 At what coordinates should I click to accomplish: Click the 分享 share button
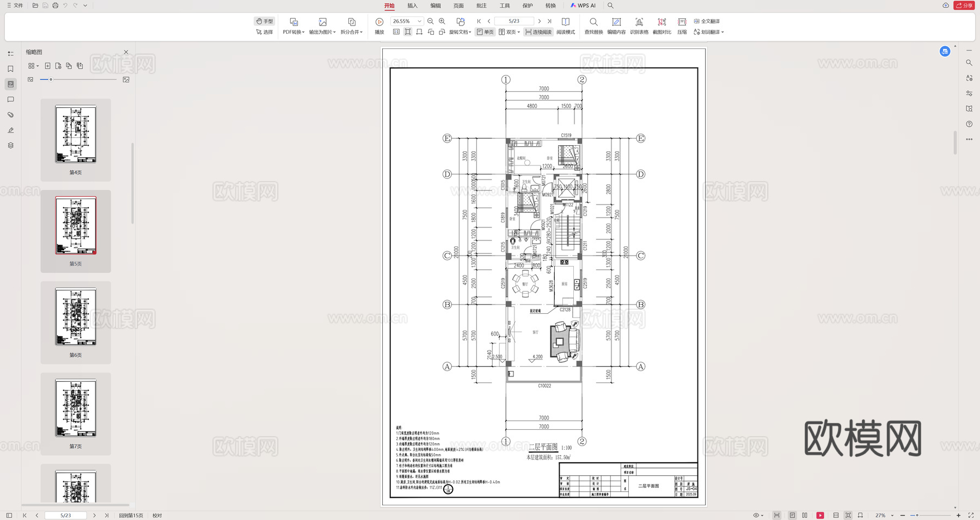tap(964, 5)
